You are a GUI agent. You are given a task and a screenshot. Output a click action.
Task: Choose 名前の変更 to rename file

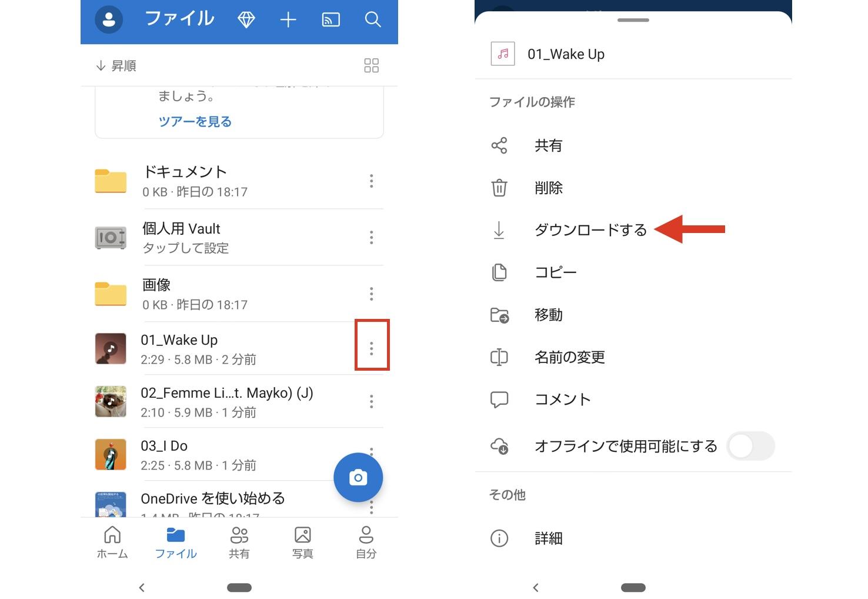tap(633, 357)
